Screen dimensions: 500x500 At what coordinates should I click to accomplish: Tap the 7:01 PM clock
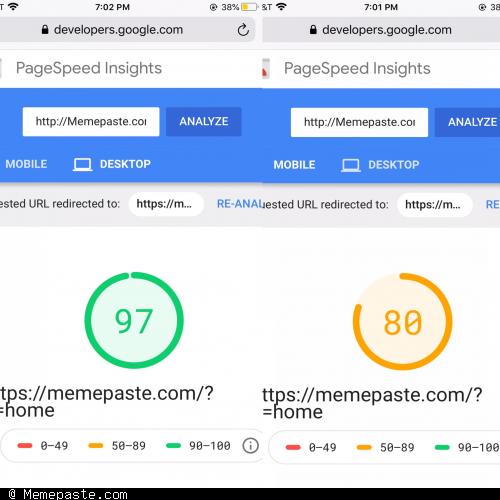click(x=381, y=7)
